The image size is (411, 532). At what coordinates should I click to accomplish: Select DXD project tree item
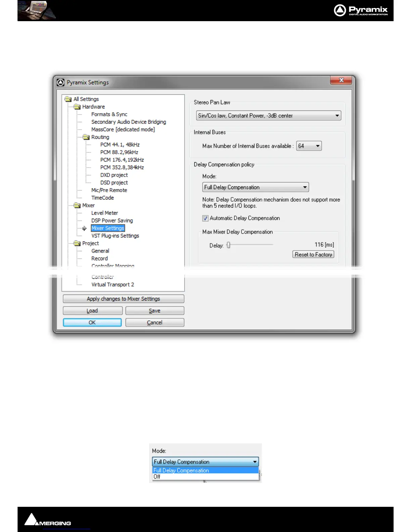coord(114,175)
